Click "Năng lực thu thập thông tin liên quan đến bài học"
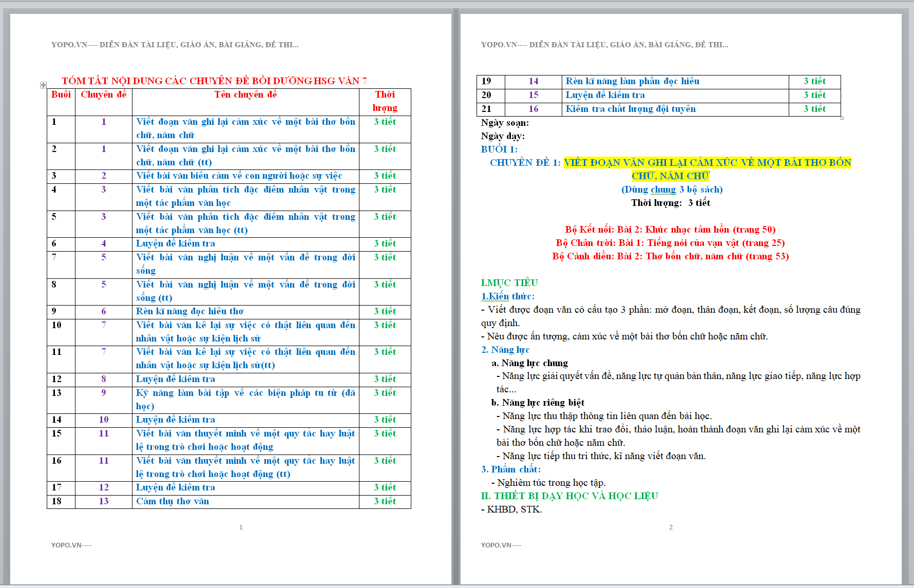This screenshot has height=588, width=914. click(x=604, y=416)
